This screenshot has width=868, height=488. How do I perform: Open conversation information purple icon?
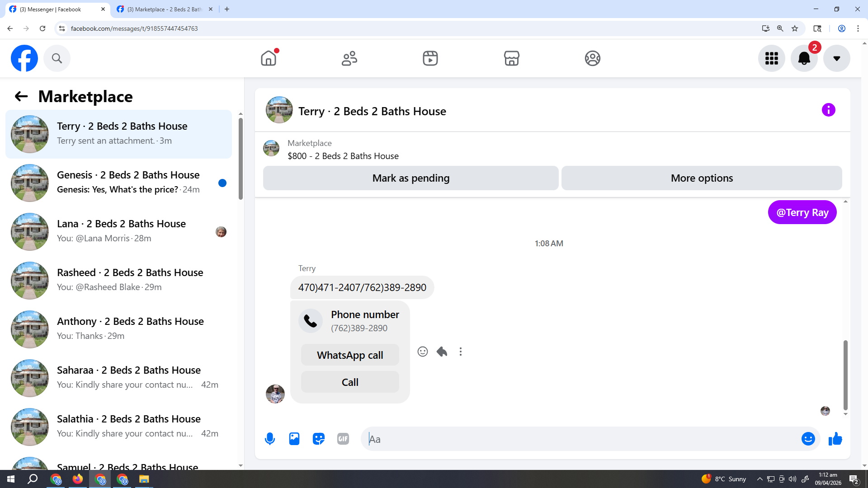point(828,110)
